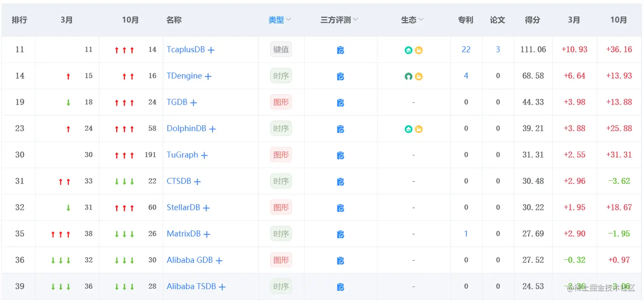Open MatrixDB third-party evaluation clipboard icon
644x301 pixels.
[x=341, y=235]
